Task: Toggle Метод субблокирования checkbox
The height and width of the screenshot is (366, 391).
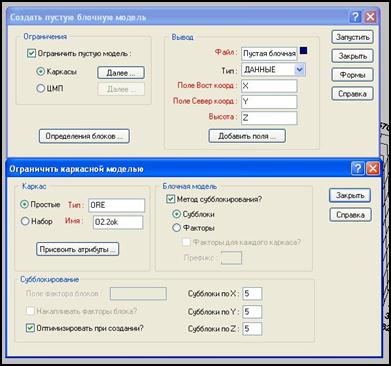Action: tap(170, 199)
